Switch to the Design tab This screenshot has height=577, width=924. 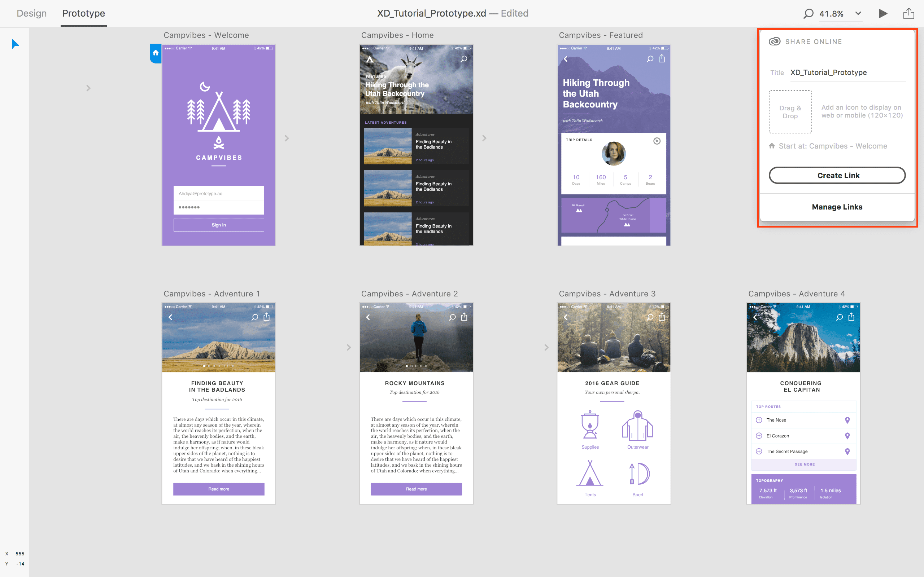pos(31,13)
